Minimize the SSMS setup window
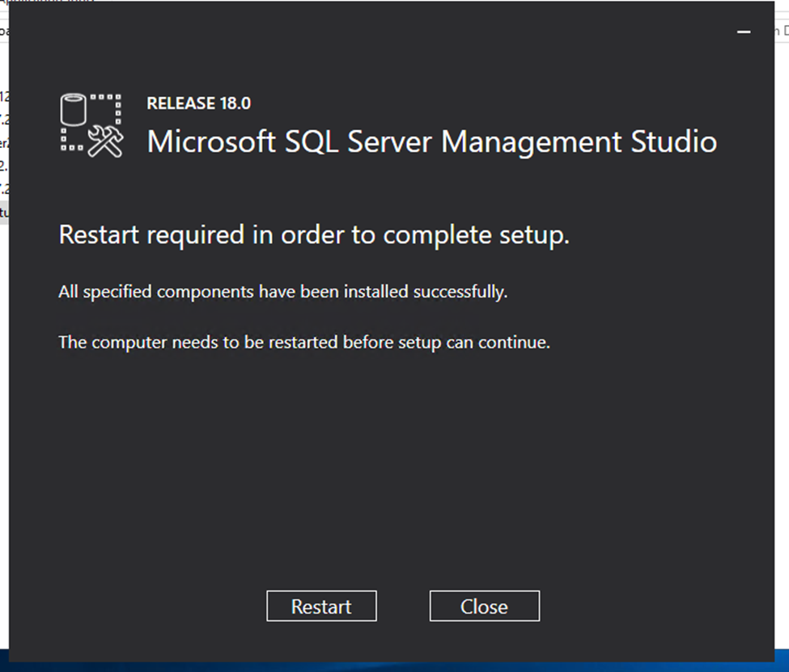The height and width of the screenshot is (672, 789). pyautogui.click(x=744, y=32)
